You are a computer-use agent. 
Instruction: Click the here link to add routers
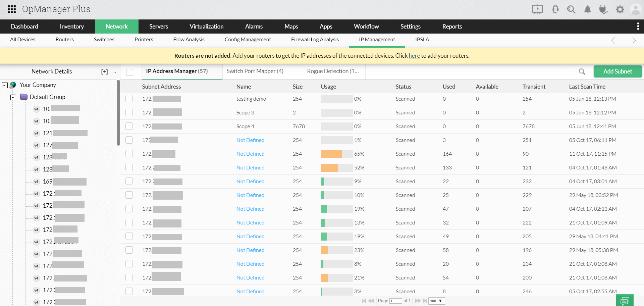414,55
